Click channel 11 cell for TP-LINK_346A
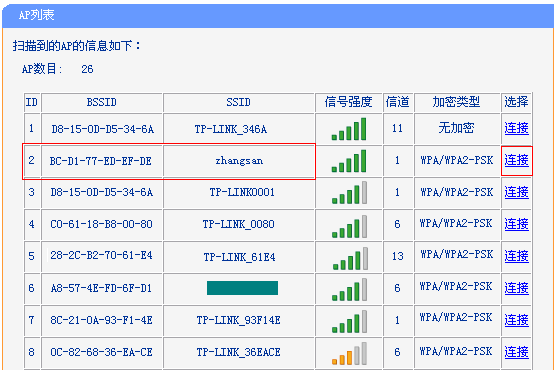The height and width of the screenshot is (373, 555). point(397,128)
